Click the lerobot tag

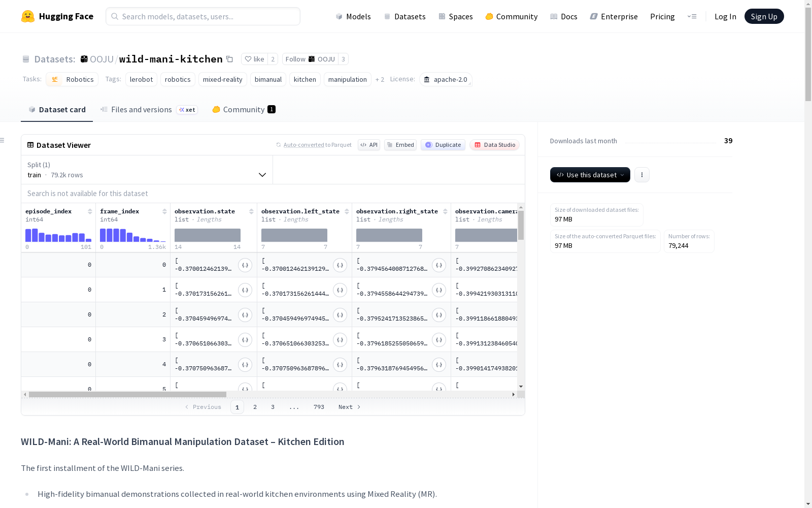pyautogui.click(x=141, y=80)
